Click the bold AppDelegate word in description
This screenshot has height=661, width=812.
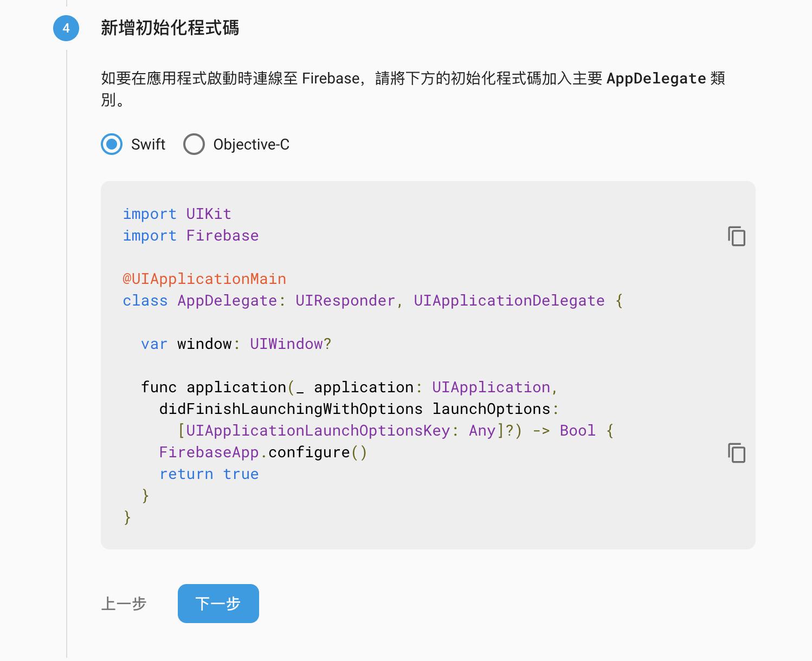coord(656,79)
